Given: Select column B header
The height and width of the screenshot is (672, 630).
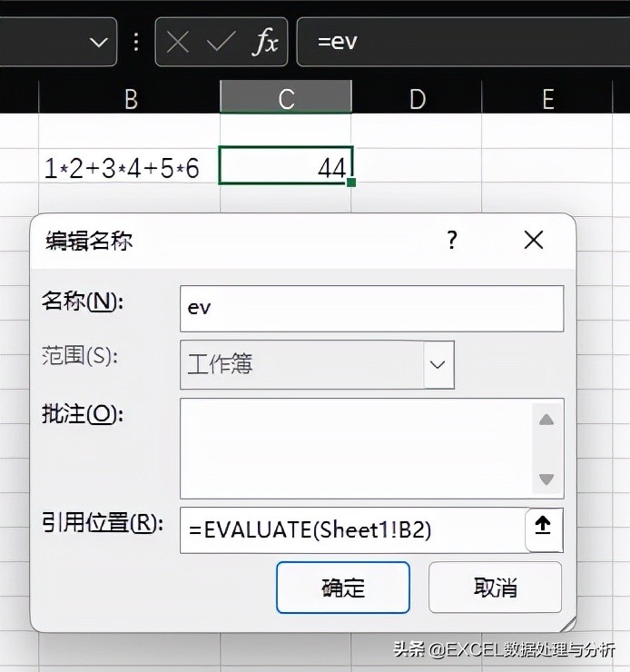Looking at the screenshot, I should point(130,99).
